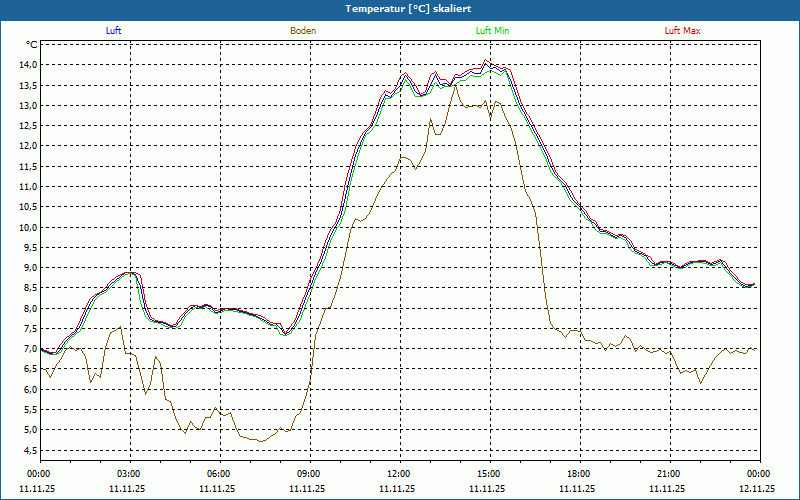Click the 8,5 y-axis value
Viewport: 800px width, 500px height.
(x=31, y=288)
